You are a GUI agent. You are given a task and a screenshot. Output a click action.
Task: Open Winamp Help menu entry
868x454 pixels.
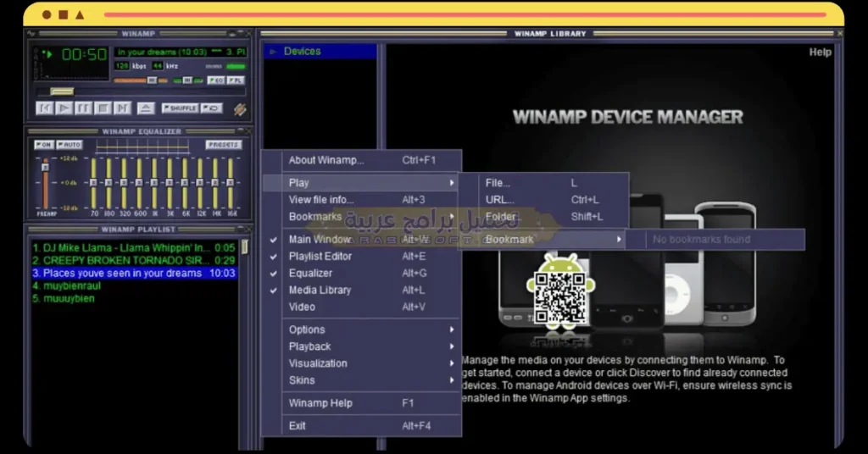click(361, 403)
